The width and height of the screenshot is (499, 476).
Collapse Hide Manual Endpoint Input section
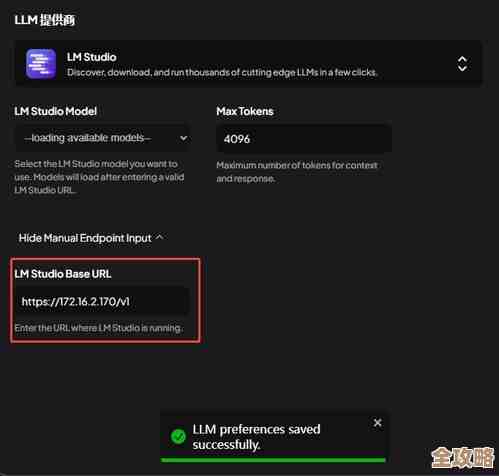click(91, 238)
